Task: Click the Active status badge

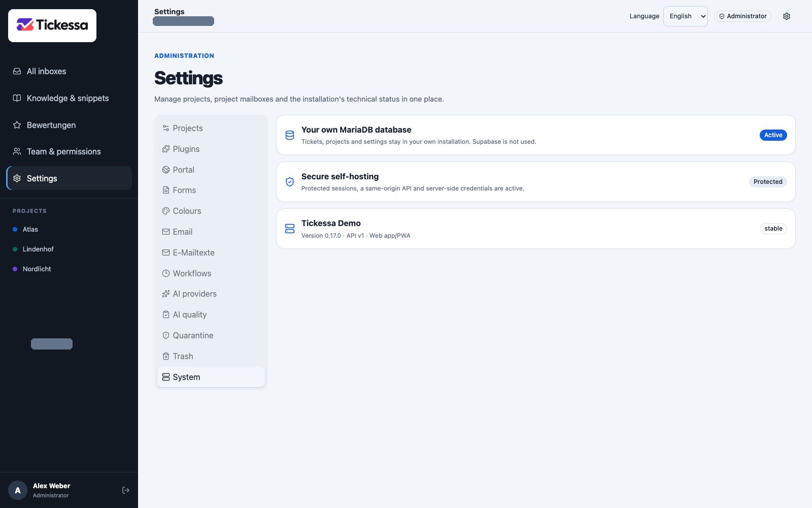Action: coord(773,135)
